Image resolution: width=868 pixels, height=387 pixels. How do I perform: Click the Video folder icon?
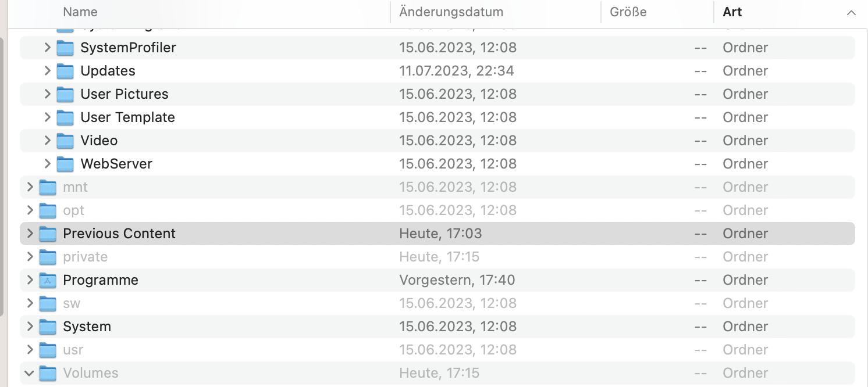click(x=65, y=141)
